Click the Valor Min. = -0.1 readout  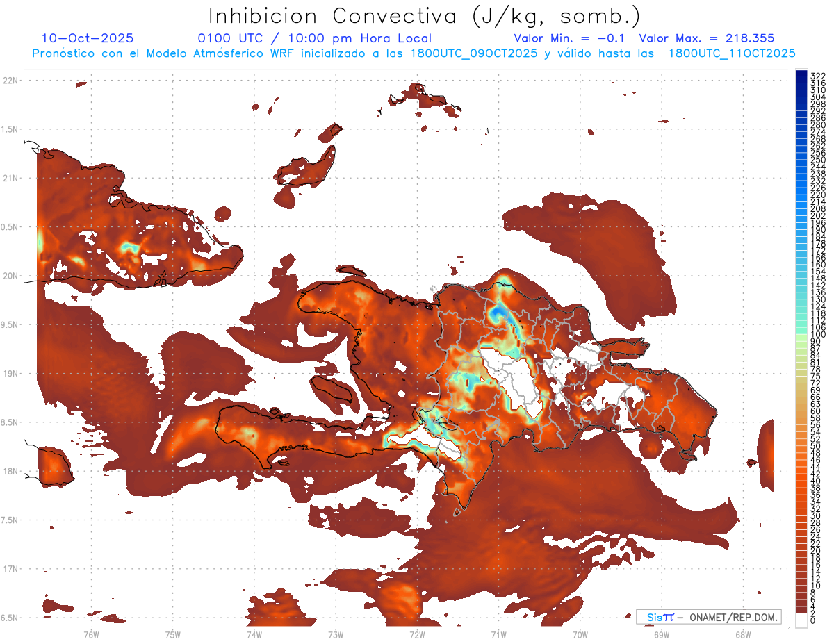click(x=570, y=38)
